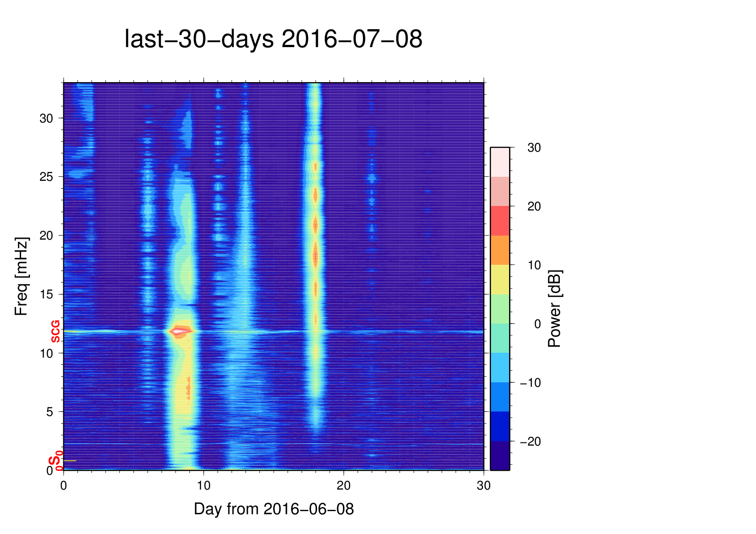Screen dimensions: 756x534
Task: Click the white-pink peak near 12 mHz
Action: pyautogui.click(x=180, y=331)
